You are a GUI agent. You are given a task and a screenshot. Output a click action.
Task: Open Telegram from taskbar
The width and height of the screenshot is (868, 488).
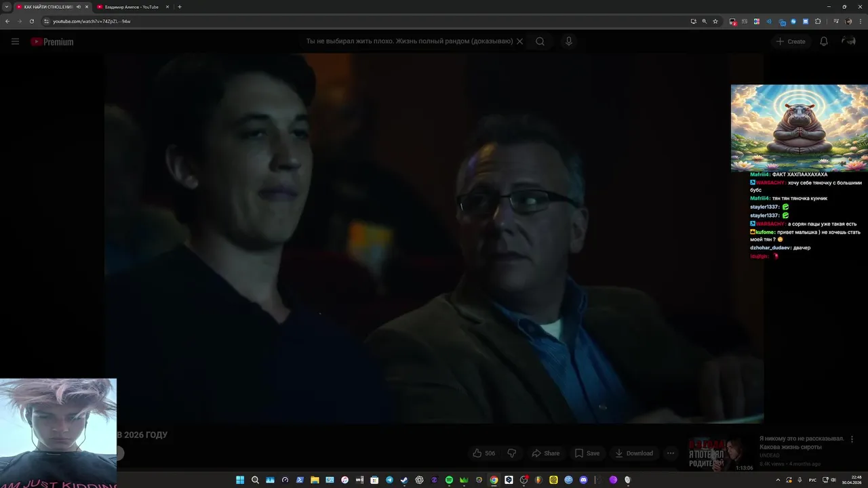click(x=389, y=480)
